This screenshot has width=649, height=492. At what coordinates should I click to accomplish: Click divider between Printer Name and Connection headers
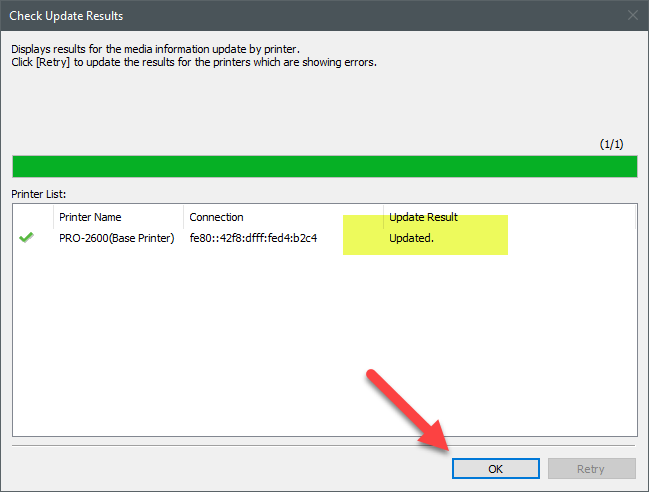coord(184,217)
